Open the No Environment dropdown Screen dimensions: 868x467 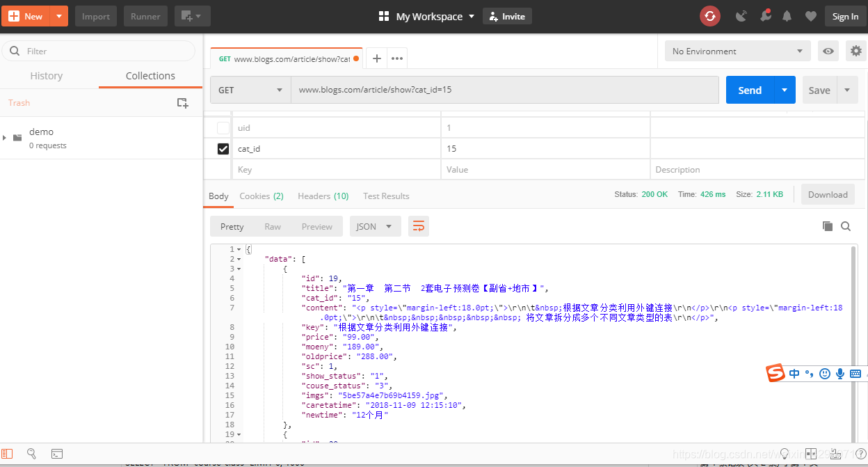[738, 51]
